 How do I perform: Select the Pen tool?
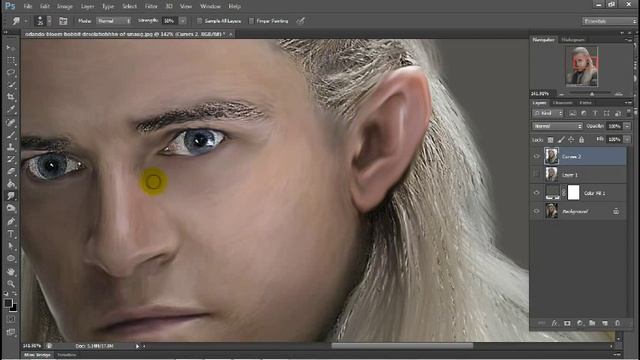[x=11, y=221]
